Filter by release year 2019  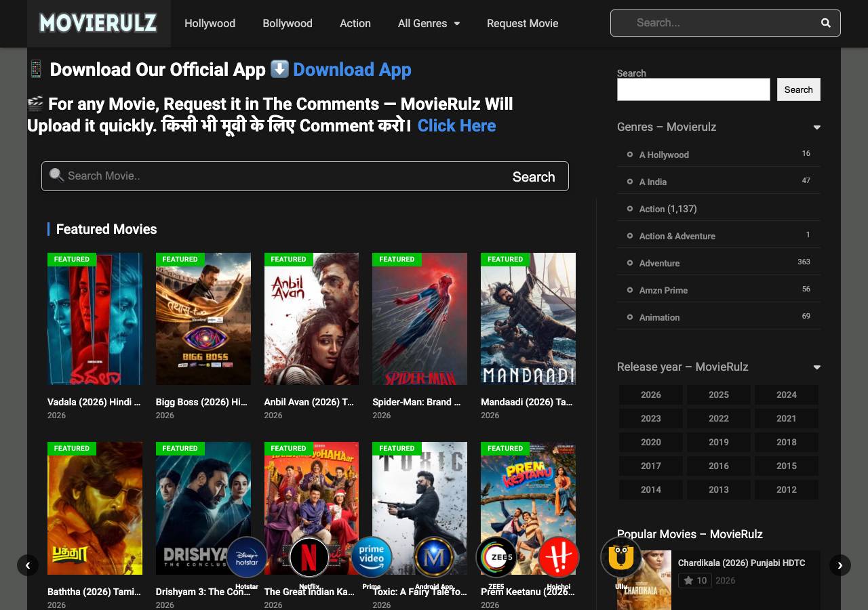pyautogui.click(x=719, y=442)
